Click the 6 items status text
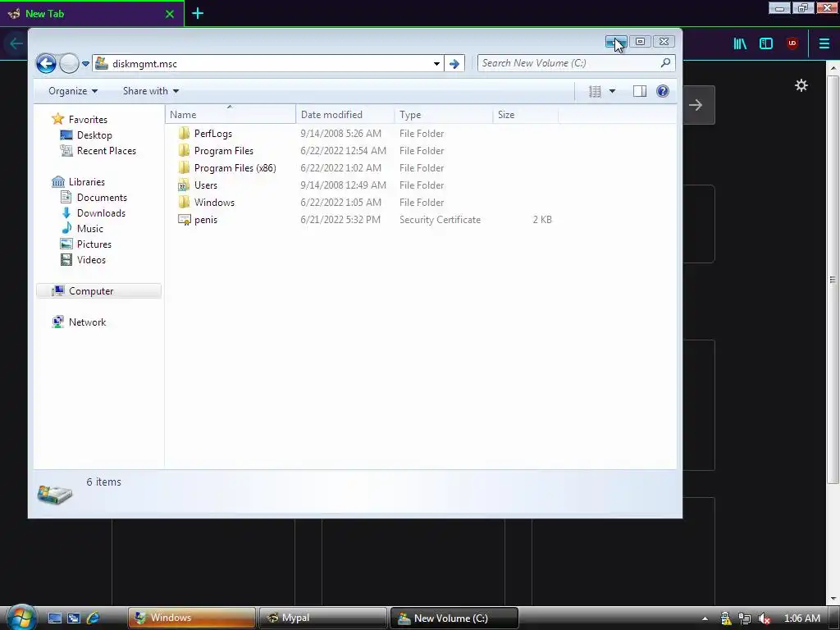The width and height of the screenshot is (840, 630). (104, 482)
